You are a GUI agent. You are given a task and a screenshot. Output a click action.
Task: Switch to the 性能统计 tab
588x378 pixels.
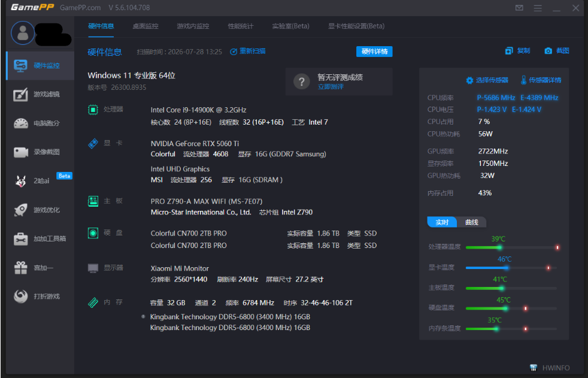click(x=241, y=26)
